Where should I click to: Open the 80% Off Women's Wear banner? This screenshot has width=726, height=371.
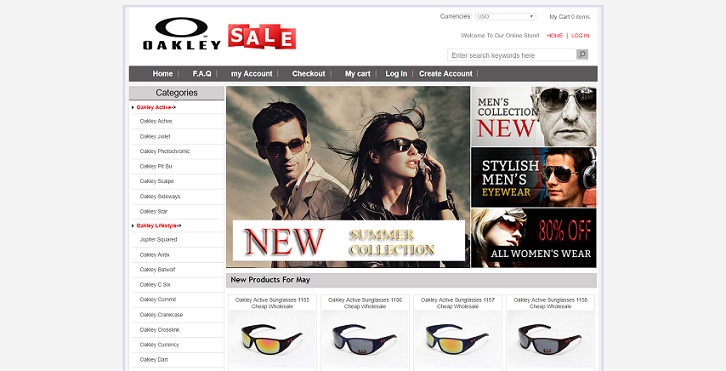[534, 238]
